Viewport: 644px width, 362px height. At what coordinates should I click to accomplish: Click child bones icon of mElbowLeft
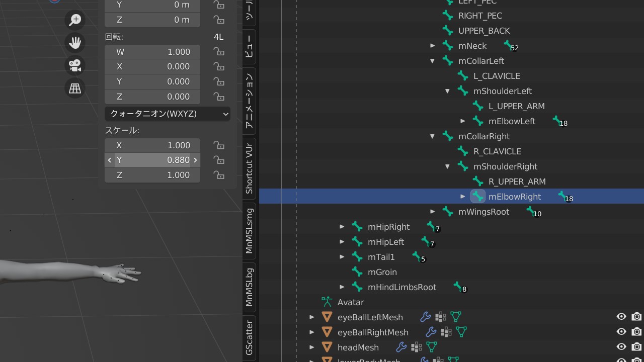click(559, 122)
